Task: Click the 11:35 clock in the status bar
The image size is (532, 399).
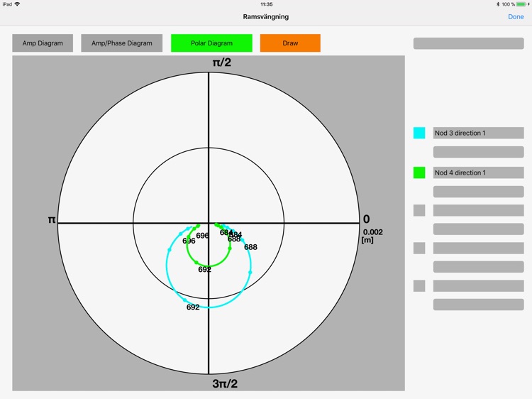Action: point(266,4)
